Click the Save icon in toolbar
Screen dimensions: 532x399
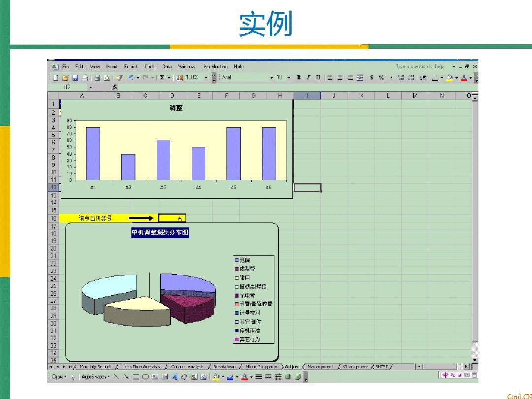coord(75,78)
